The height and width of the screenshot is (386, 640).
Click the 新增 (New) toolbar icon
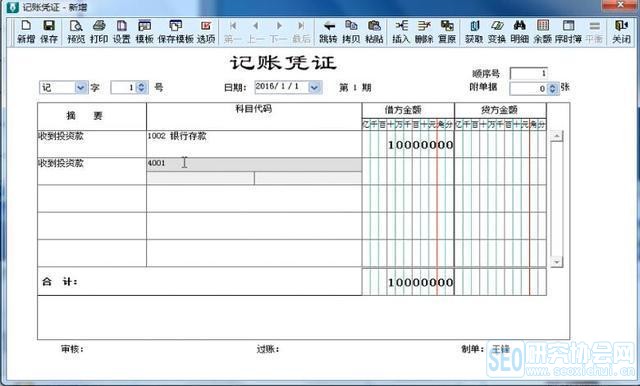click(x=26, y=31)
